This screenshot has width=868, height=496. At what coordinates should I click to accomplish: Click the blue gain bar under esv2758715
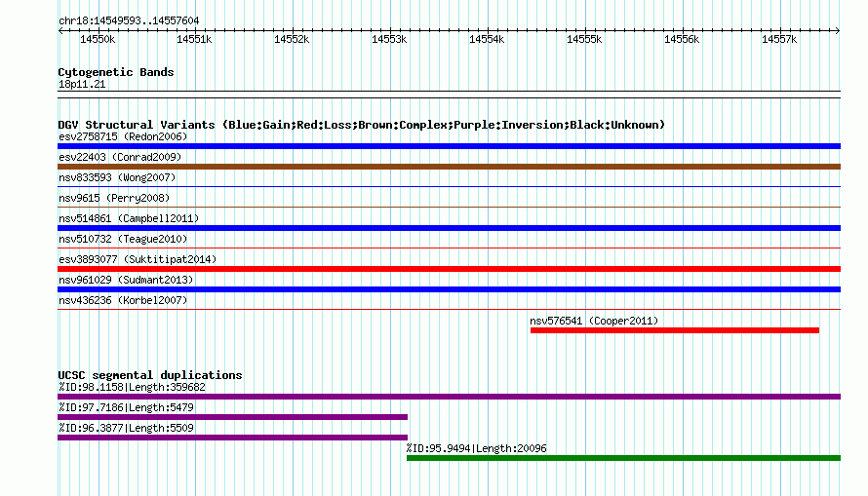click(449, 146)
